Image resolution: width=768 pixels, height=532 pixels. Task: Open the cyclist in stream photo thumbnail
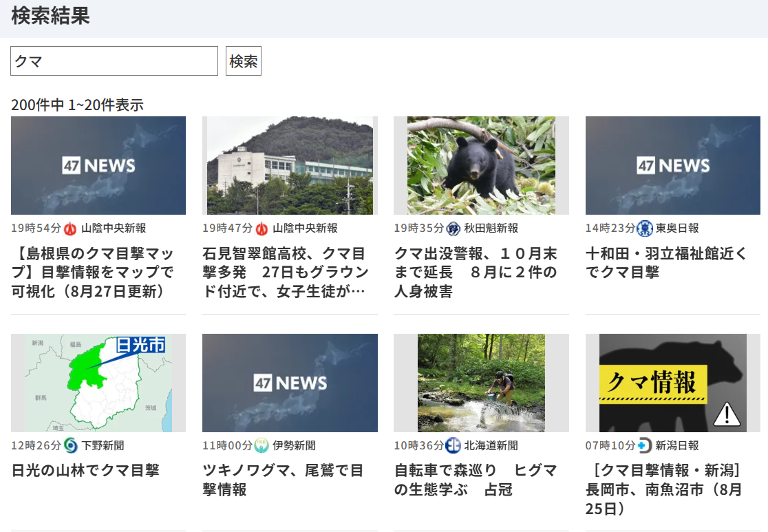482,383
